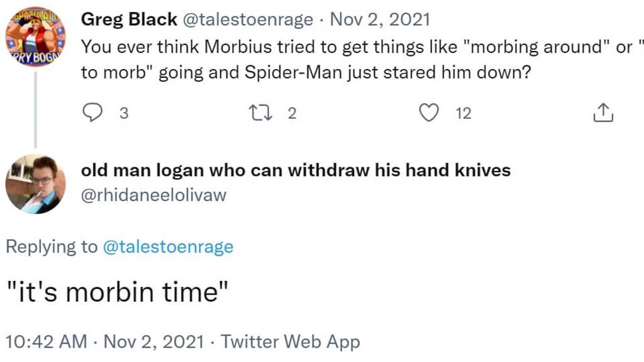Click the reply speech bubble icon

[x=92, y=113]
